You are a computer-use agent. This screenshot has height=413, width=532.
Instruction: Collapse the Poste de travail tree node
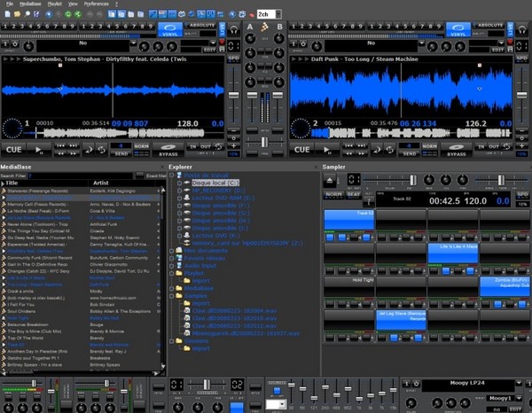click(172, 175)
